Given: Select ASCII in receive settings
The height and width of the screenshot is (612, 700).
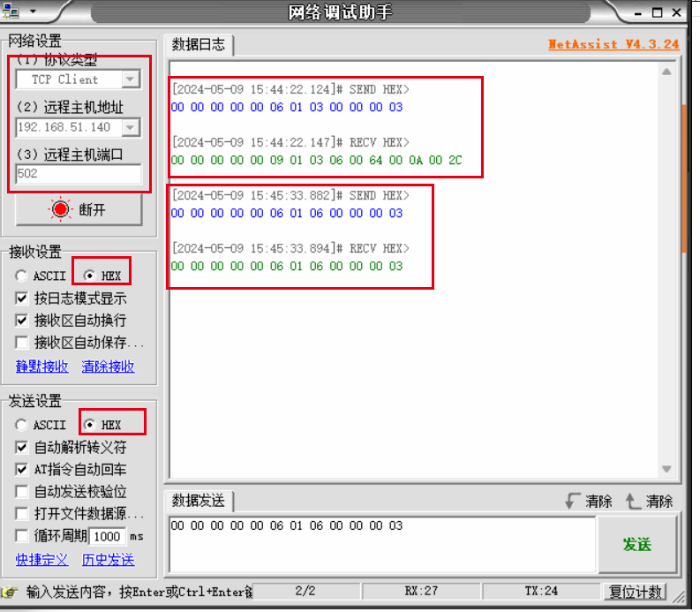Looking at the screenshot, I should [41, 276].
